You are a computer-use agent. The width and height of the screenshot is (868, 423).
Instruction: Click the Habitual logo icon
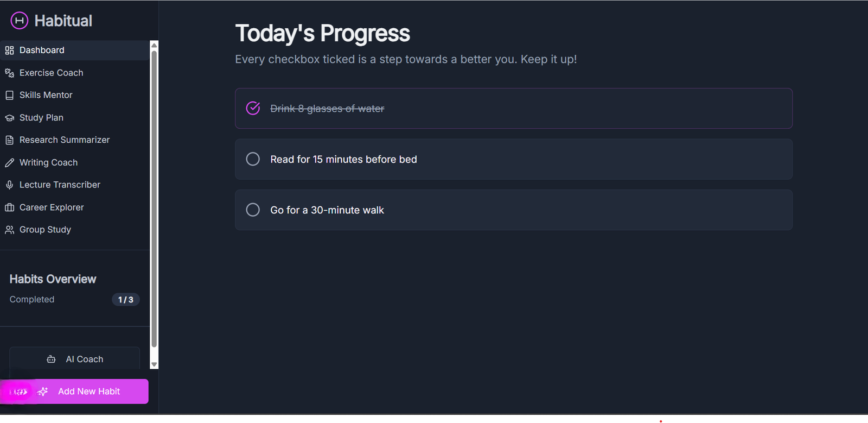19,21
